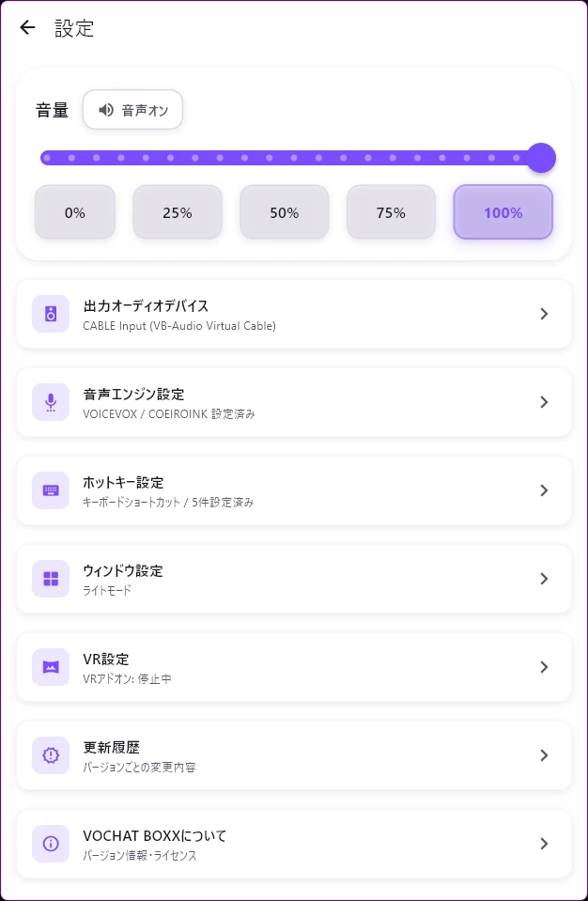Viewport: 588px width, 901px height.
Task: Select the 50% volume preset button
Action: coord(284,211)
